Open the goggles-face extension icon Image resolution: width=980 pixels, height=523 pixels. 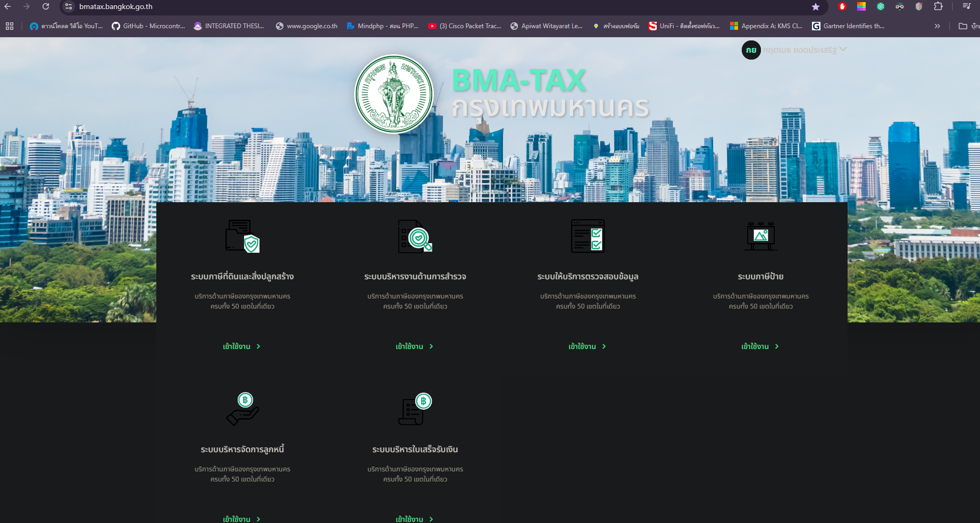tap(900, 6)
